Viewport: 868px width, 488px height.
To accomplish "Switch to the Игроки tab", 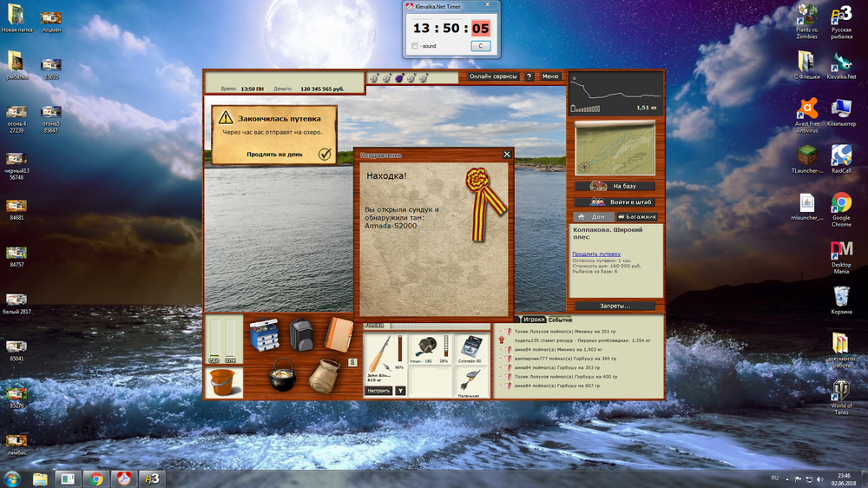I will 534,320.
